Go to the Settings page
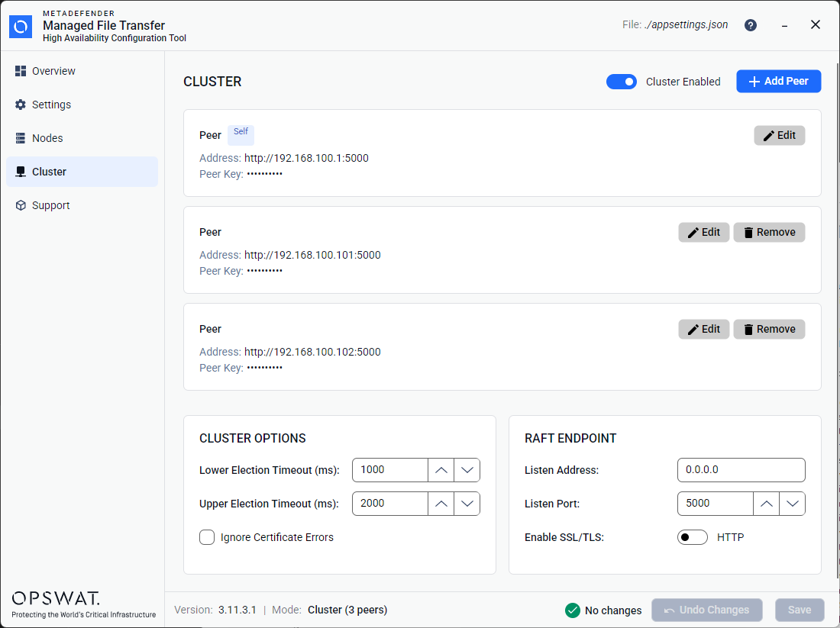 click(82, 105)
